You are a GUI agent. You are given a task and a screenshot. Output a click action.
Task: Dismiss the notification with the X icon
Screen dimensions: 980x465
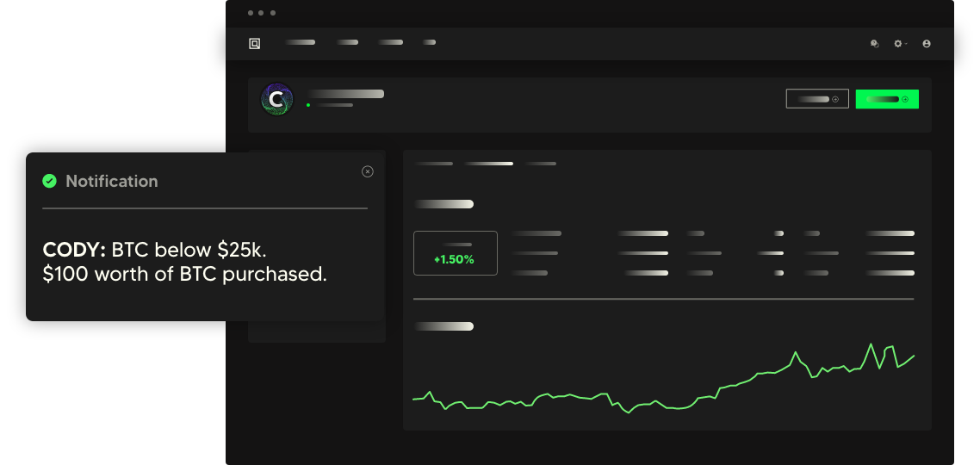coord(368,171)
